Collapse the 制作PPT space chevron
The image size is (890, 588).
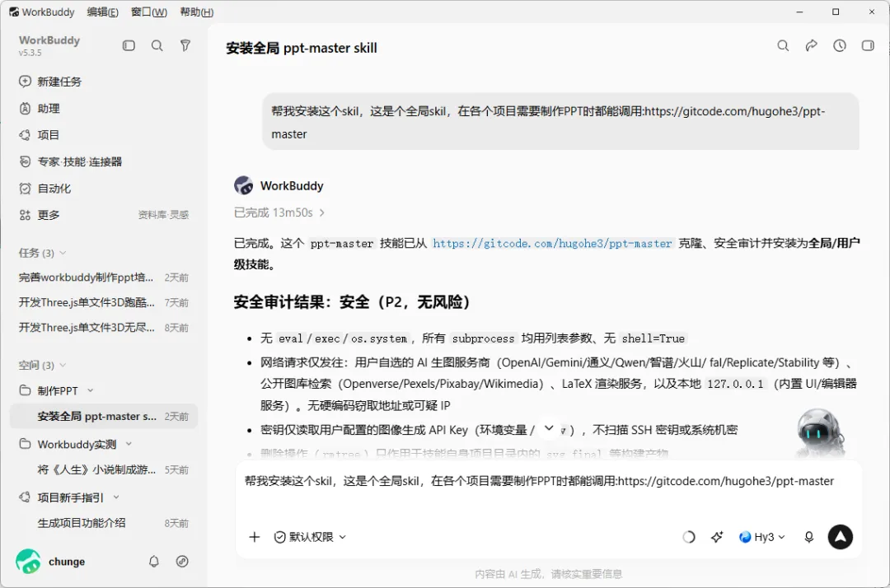[x=91, y=390]
